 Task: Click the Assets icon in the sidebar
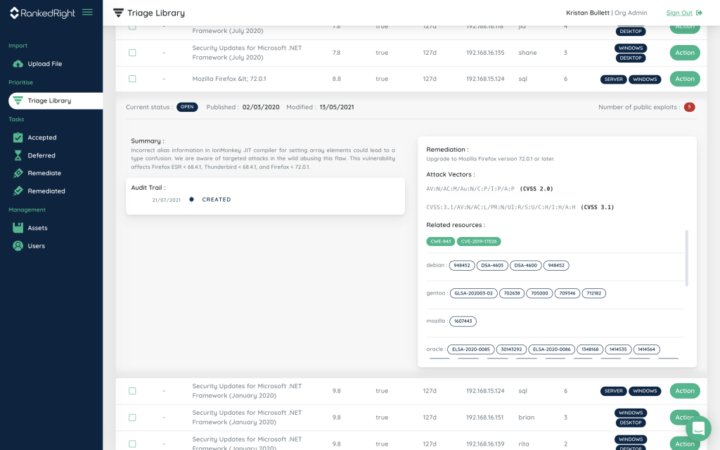18,228
